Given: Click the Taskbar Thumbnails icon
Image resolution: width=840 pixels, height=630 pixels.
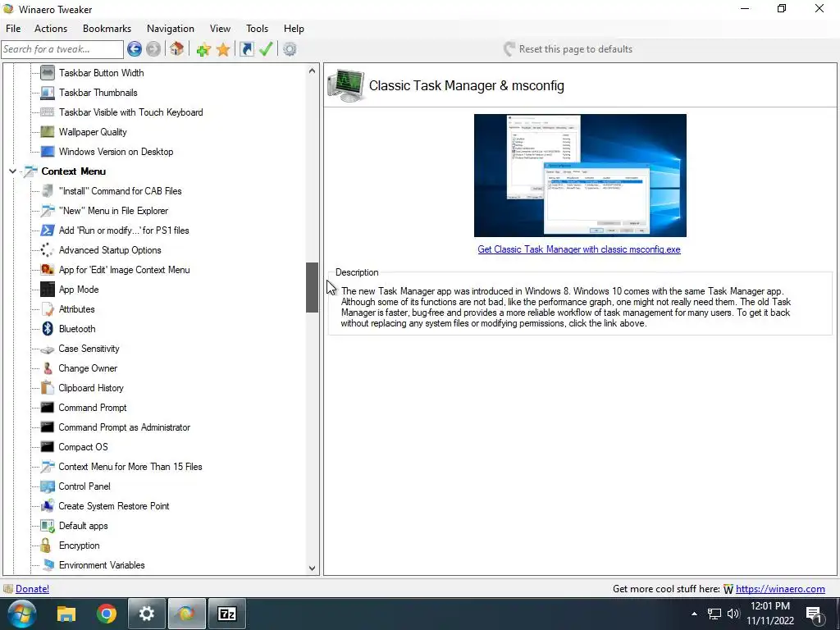Looking at the screenshot, I should tap(47, 93).
